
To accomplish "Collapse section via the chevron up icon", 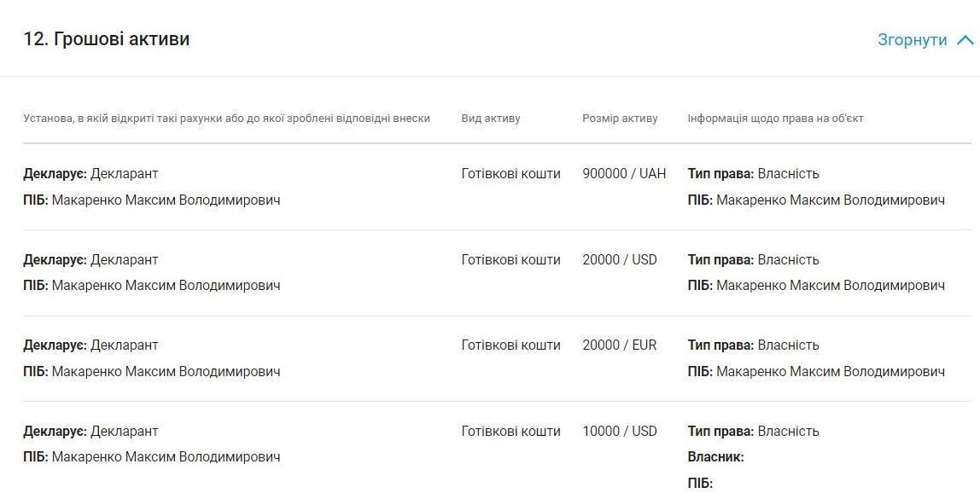I will click(x=965, y=40).
